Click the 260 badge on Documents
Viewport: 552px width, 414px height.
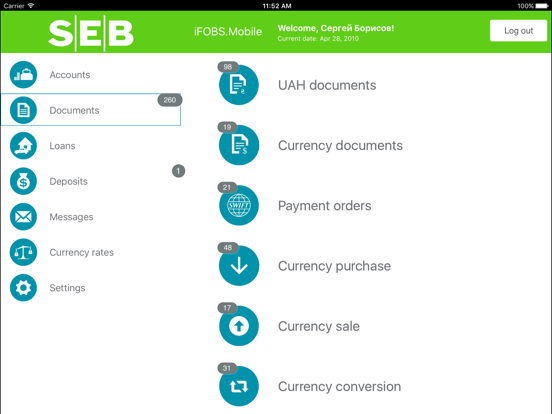click(170, 100)
